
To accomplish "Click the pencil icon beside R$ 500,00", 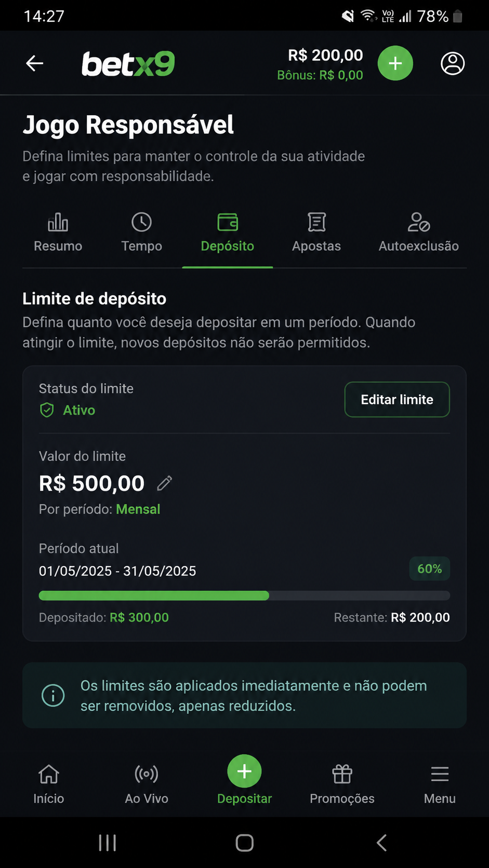I will (164, 483).
